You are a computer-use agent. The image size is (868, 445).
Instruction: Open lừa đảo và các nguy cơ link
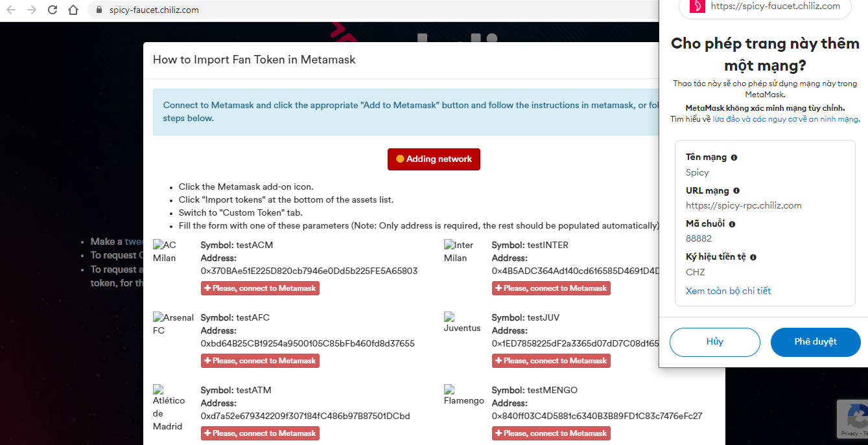pyautogui.click(x=786, y=119)
